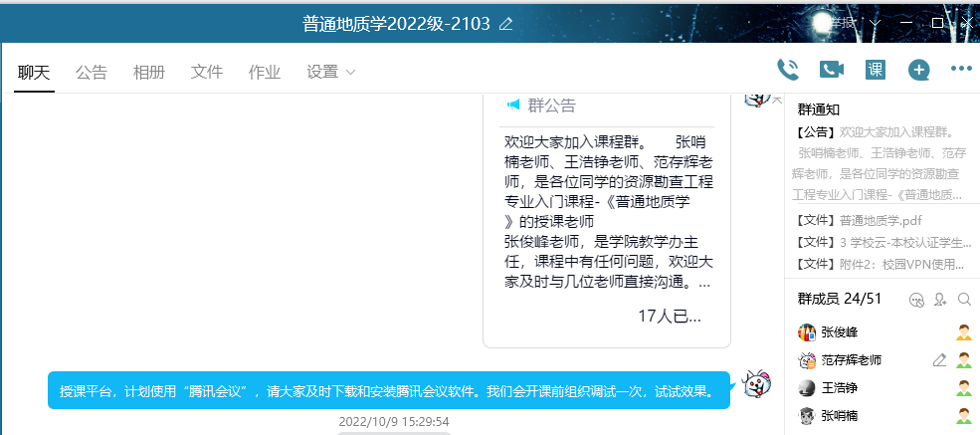The height and width of the screenshot is (435, 980).
Task: Click the invite new member icon
Action: (940, 299)
